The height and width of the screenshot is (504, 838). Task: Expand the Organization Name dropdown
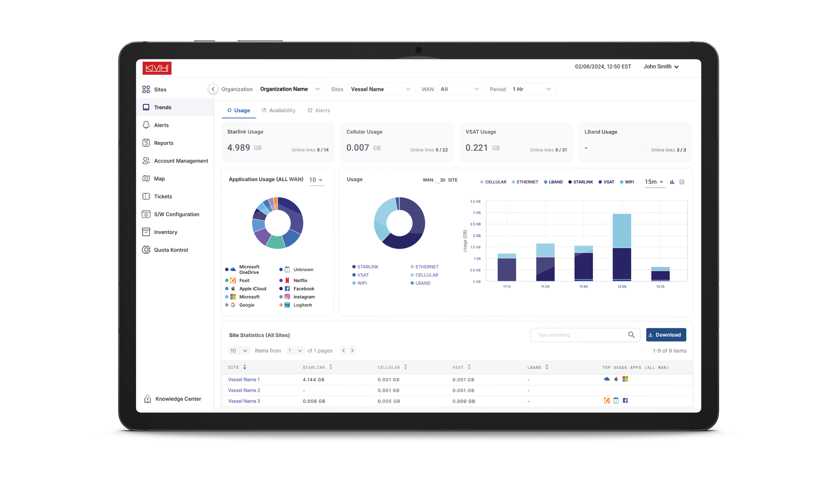[290, 89]
